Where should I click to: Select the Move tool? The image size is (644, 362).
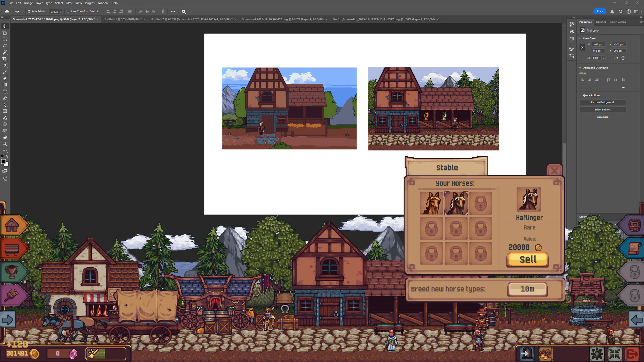click(5, 25)
